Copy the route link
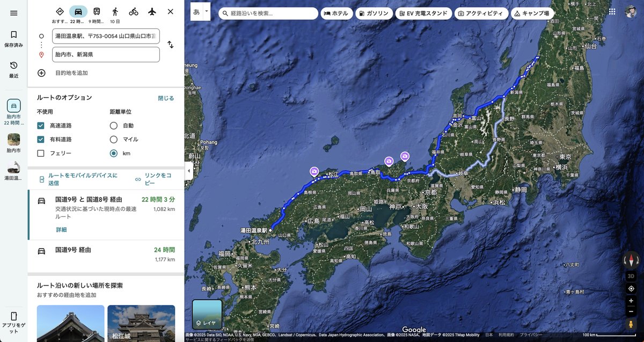Screen dimensions: 644x342 click(153, 179)
